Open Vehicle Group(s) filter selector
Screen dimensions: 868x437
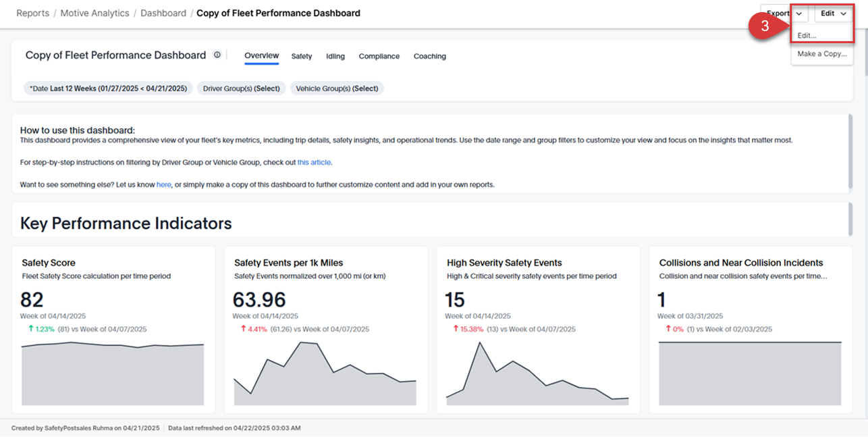tap(337, 88)
